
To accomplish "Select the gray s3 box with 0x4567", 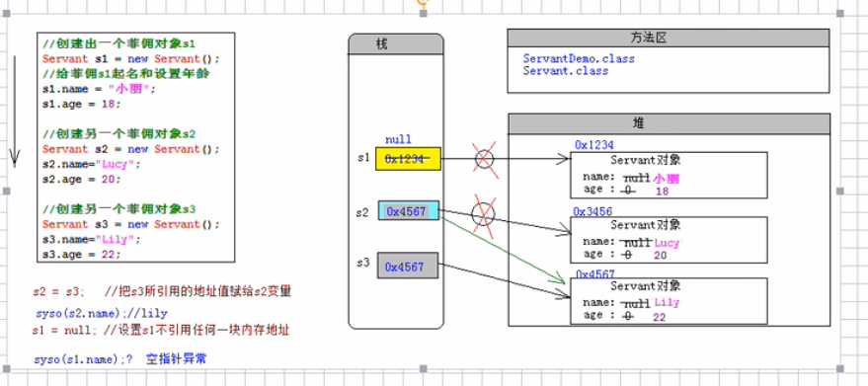I will pyautogui.click(x=408, y=266).
